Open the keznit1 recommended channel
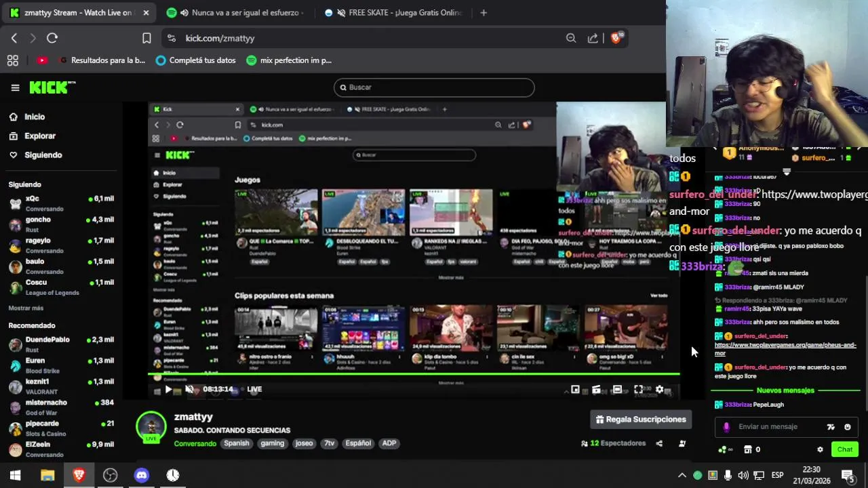The height and width of the screenshot is (488, 868). (x=60, y=386)
